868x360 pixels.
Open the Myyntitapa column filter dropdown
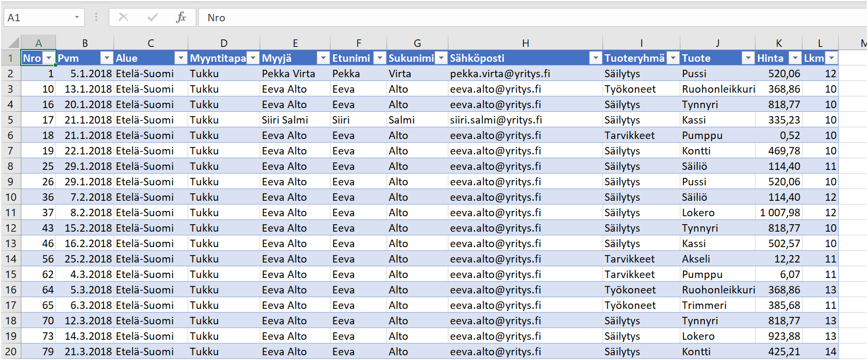pyautogui.click(x=253, y=58)
